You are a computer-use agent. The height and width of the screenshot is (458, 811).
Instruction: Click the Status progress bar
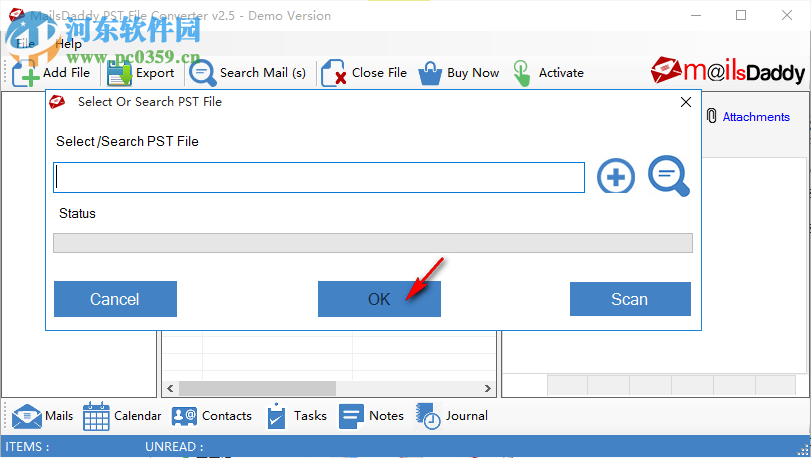373,243
